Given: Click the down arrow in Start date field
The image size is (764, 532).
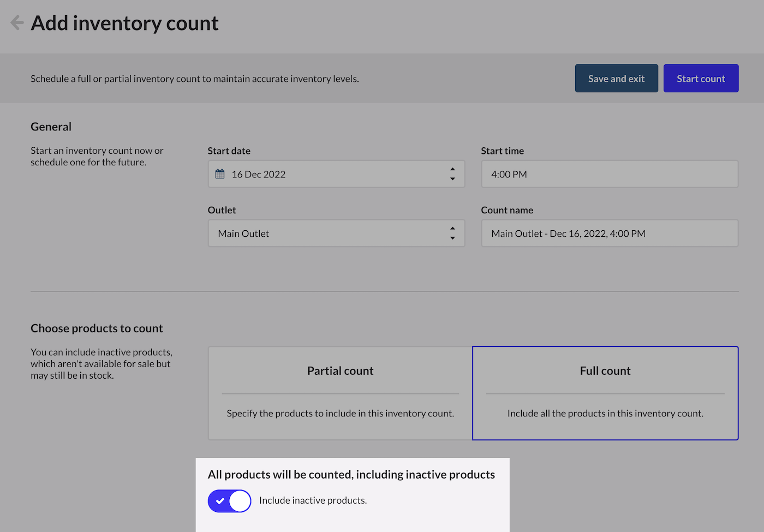Looking at the screenshot, I should point(452,179).
